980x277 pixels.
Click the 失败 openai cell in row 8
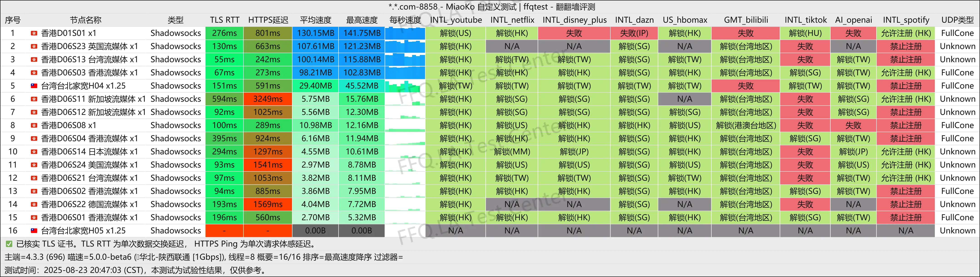point(853,126)
